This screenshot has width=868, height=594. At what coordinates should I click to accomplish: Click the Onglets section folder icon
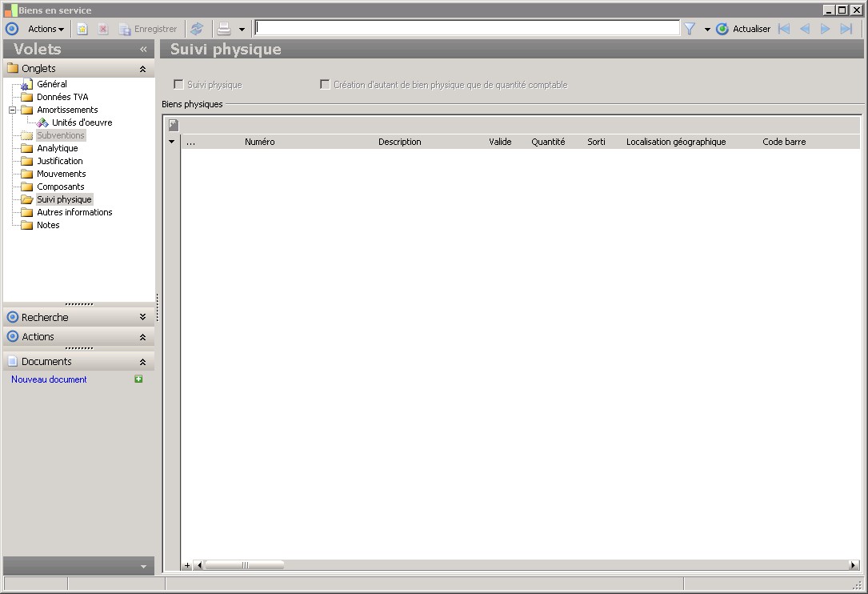13,68
